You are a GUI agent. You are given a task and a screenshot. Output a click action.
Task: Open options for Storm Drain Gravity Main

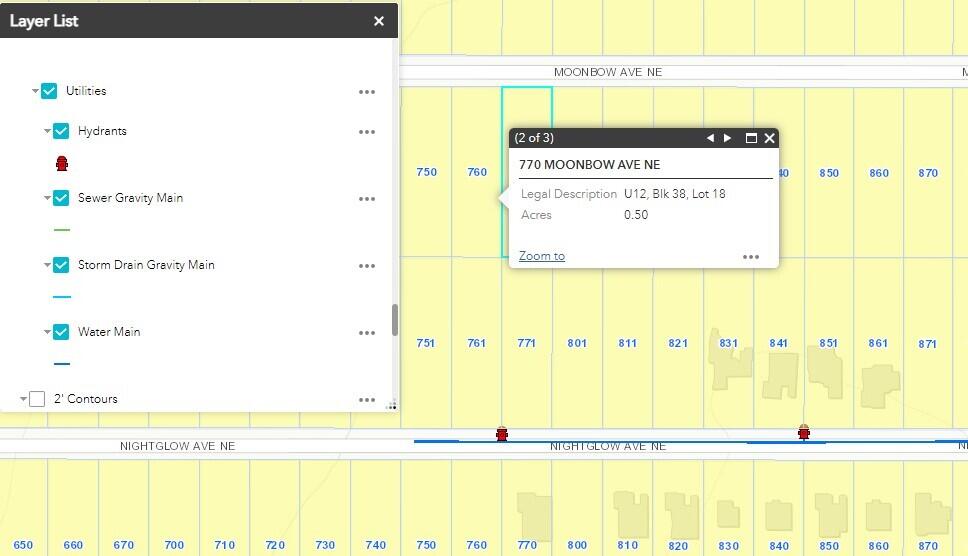(367, 266)
